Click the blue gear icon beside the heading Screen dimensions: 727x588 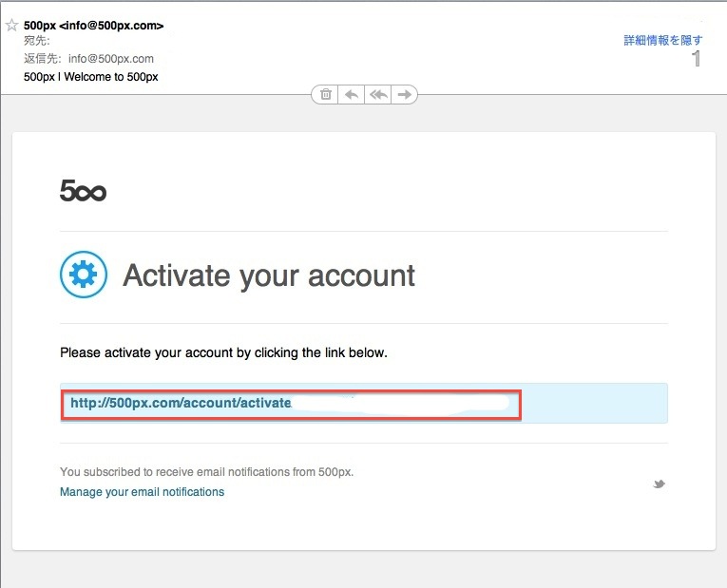point(84,275)
